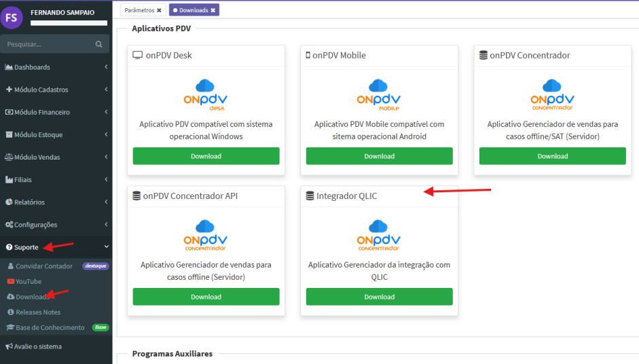The image size is (639, 364).
Task: Click the onPDV Concentrador card title
Action: (x=530, y=55)
